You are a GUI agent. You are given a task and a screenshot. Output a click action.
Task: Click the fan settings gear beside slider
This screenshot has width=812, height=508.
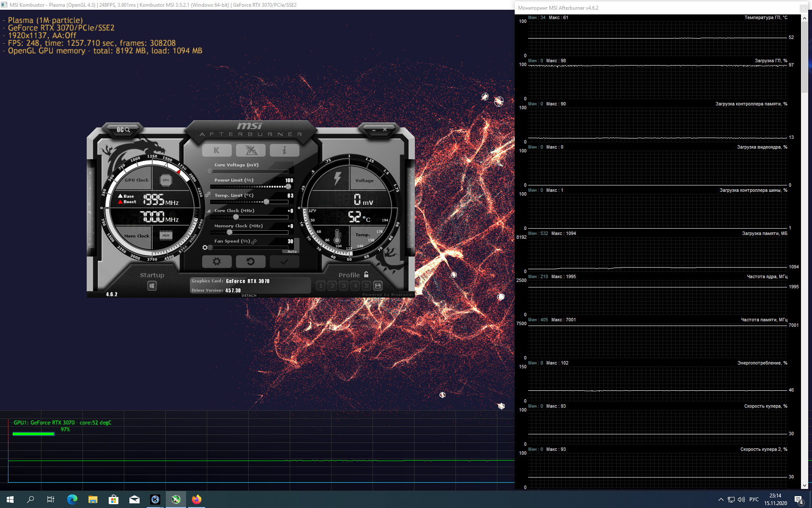(205, 248)
